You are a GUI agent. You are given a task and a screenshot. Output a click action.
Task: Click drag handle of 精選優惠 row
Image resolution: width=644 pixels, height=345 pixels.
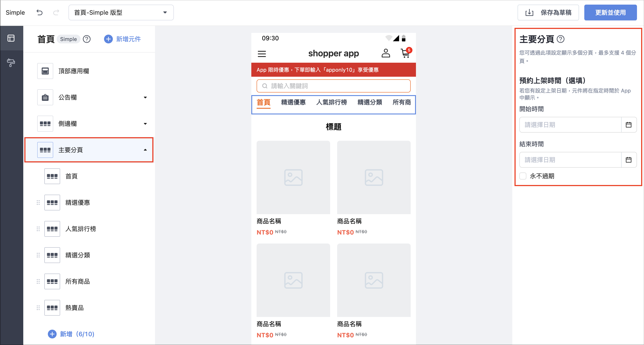point(38,203)
